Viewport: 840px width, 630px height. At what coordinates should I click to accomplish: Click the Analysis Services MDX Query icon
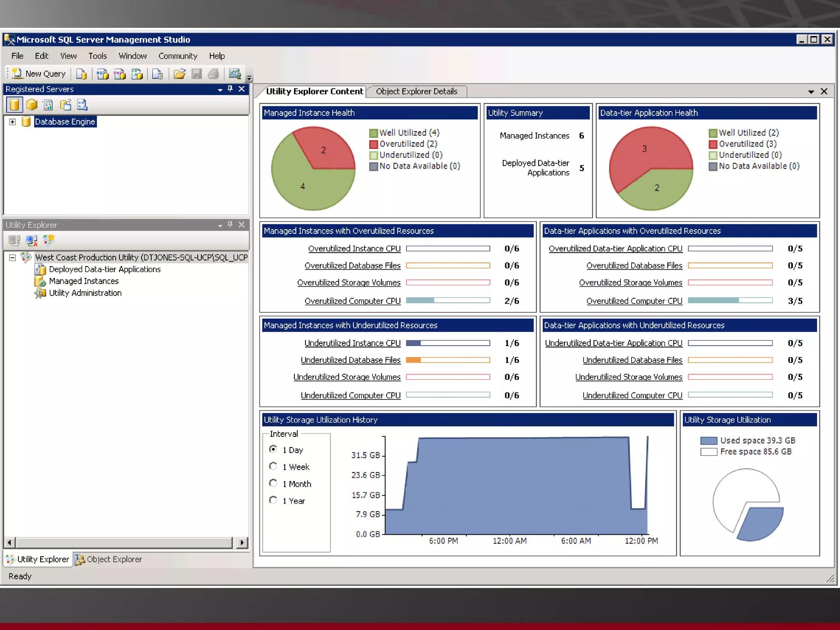tap(103, 74)
